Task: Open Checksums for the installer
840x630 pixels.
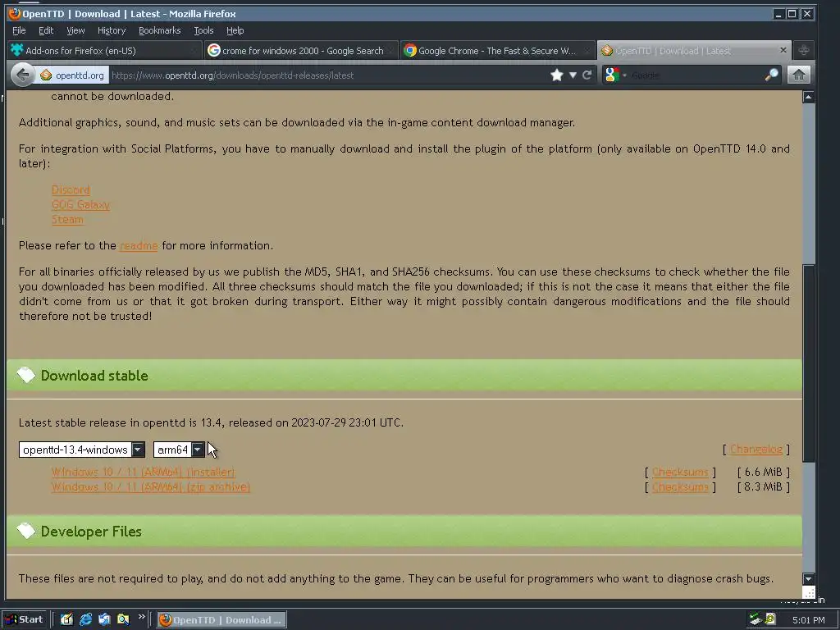Action: click(680, 472)
